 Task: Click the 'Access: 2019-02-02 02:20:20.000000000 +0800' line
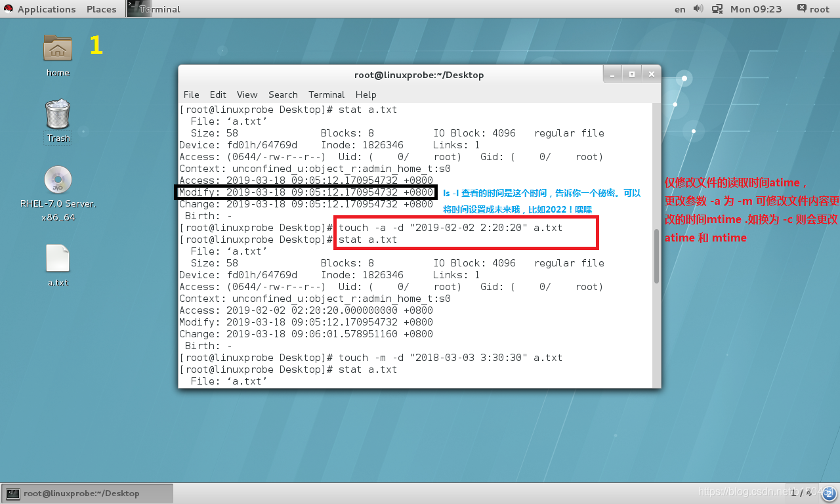point(306,310)
